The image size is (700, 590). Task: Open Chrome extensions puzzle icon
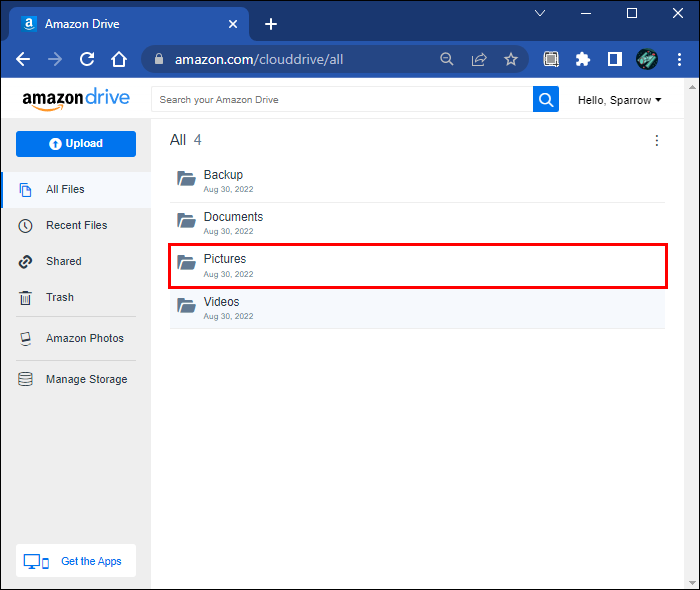pos(583,59)
